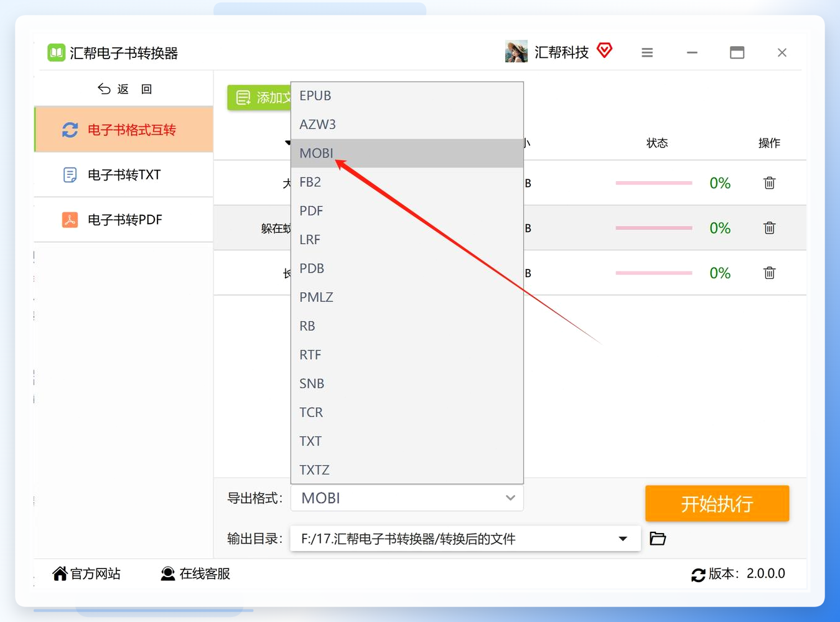Click the first row's pink progress bar

click(654, 183)
